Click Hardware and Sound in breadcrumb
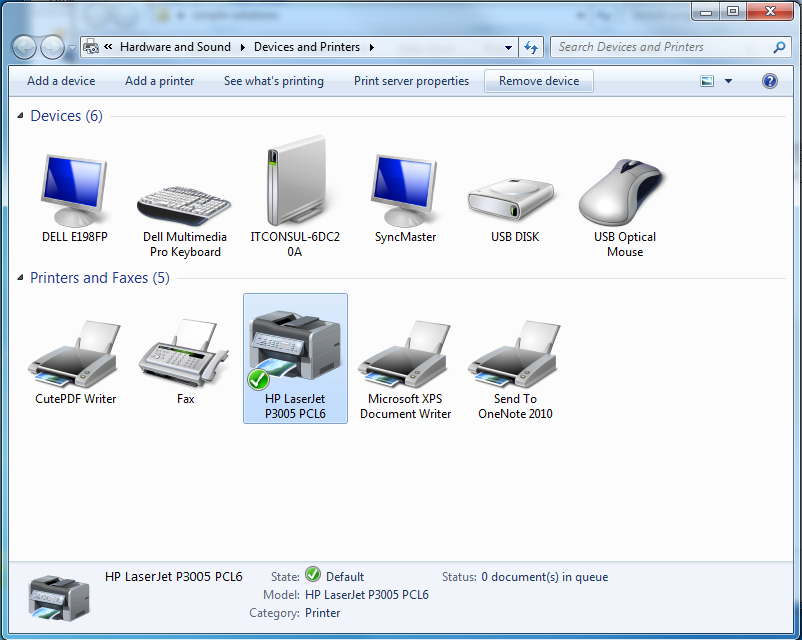The image size is (802, 640). (x=175, y=47)
